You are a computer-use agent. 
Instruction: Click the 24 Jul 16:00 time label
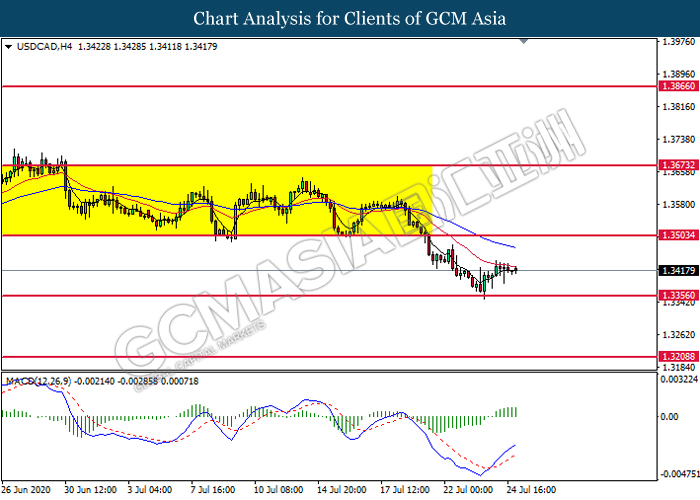(531, 490)
